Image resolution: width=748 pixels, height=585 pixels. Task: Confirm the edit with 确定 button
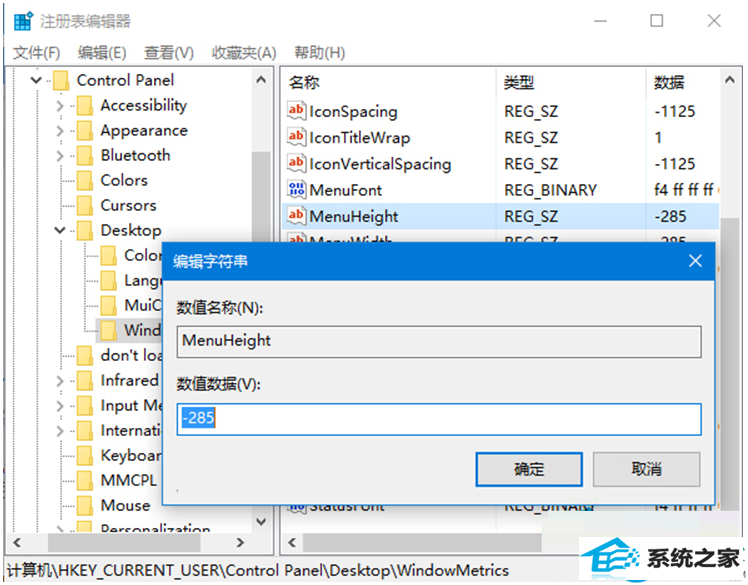coord(529,470)
